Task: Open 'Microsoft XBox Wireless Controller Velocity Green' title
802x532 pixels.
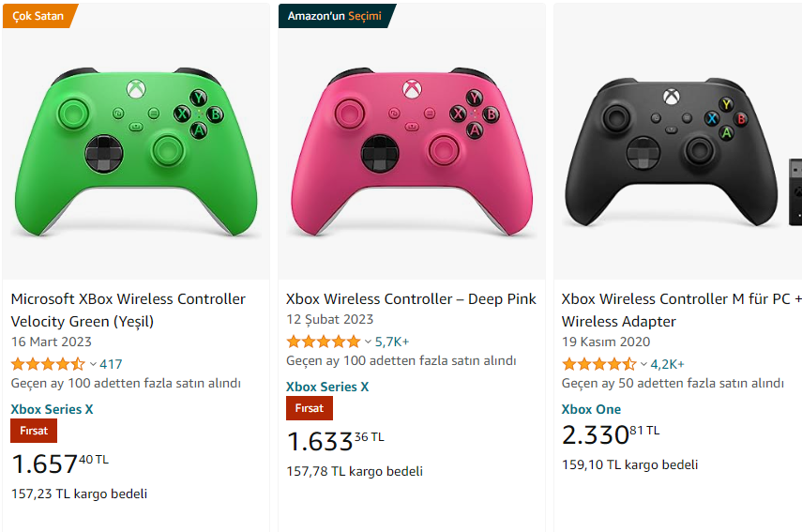Action: (x=128, y=310)
